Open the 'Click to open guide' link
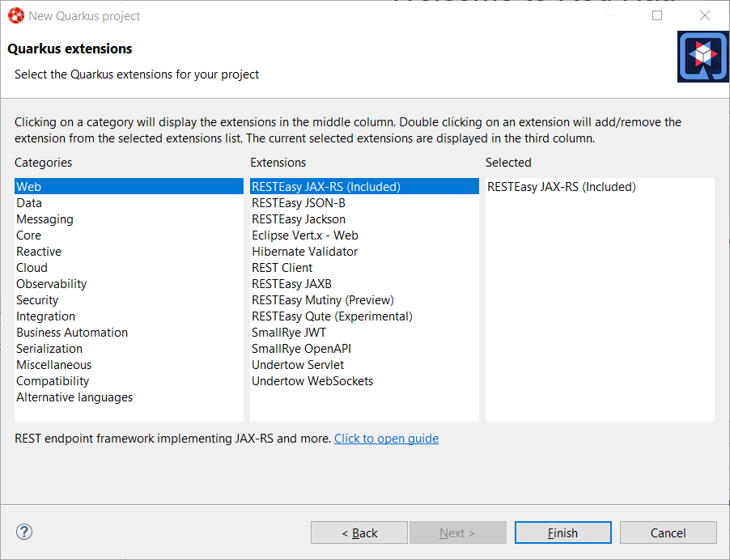The height and width of the screenshot is (560, 730). click(386, 439)
